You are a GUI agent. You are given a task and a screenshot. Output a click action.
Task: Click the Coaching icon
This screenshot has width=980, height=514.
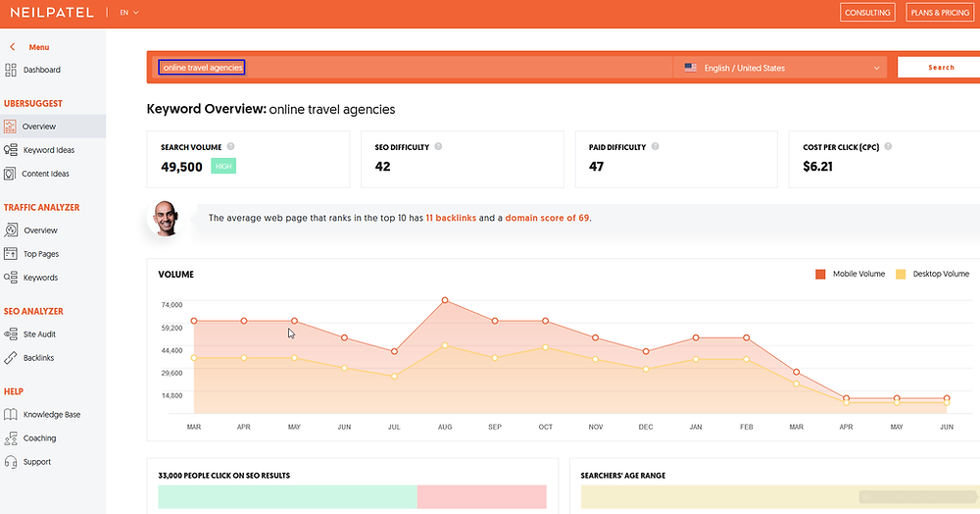(x=10, y=438)
